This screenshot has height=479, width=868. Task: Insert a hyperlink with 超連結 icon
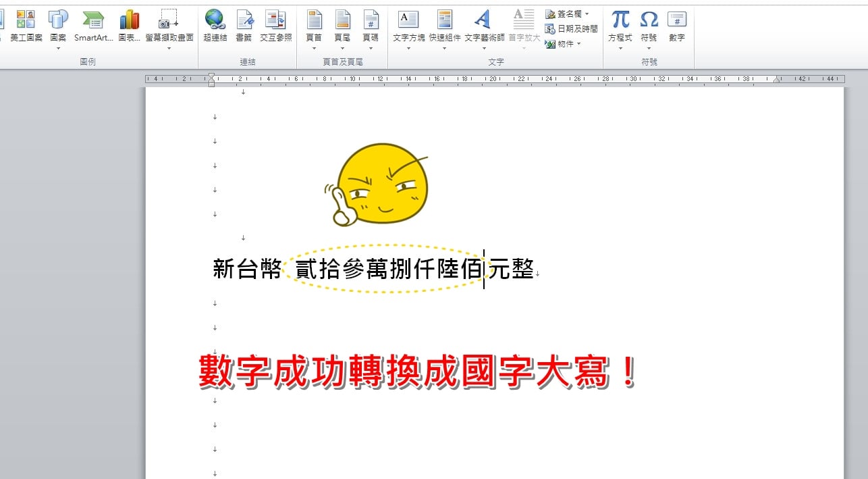(x=215, y=26)
